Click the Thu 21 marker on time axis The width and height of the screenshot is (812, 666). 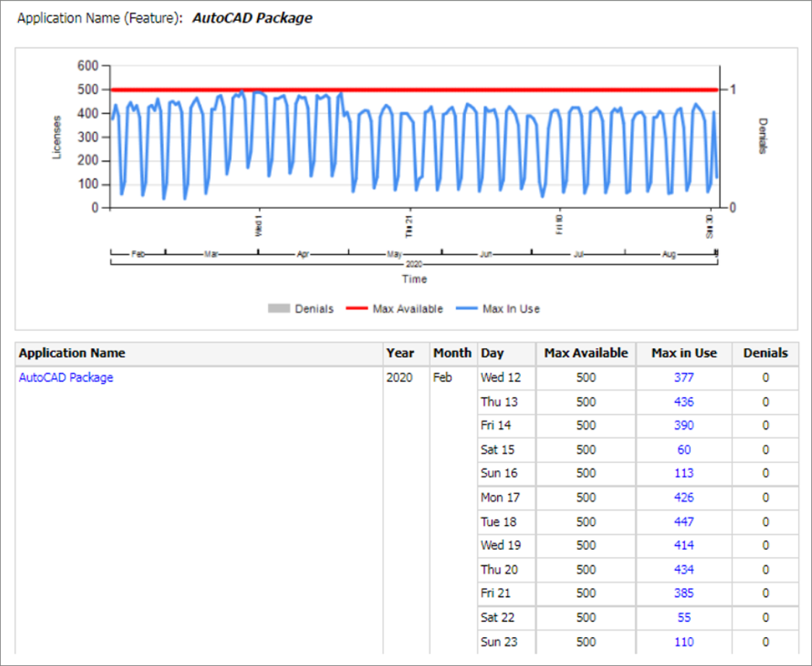click(x=410, y=225)
